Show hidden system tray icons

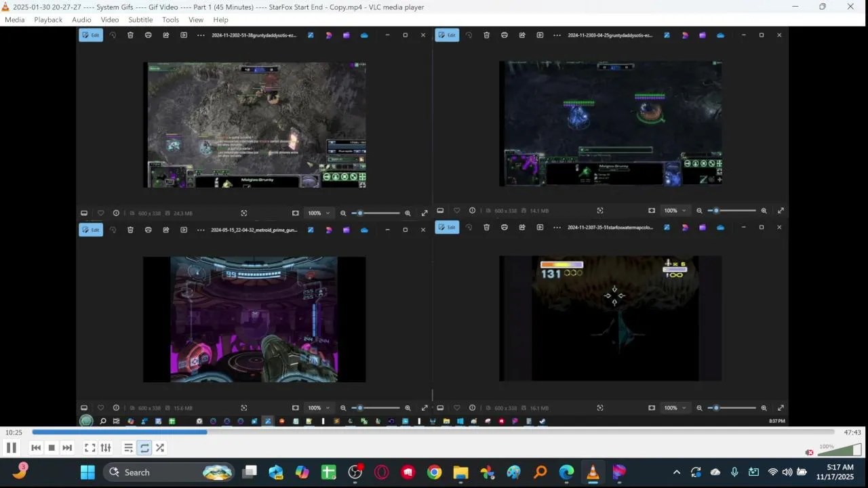[x=676, y=472]
